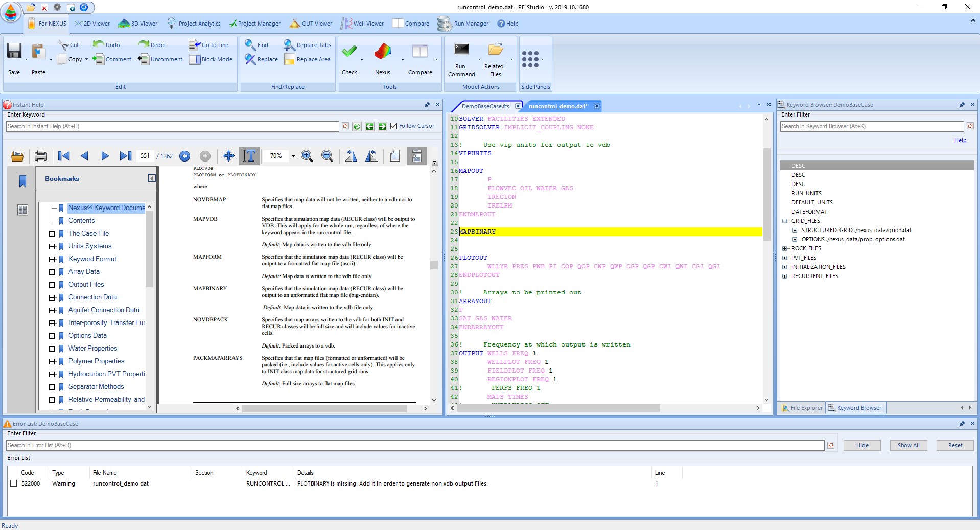
Task: Expand the ROCK_FILES node
Action: [x=784, y=248]
